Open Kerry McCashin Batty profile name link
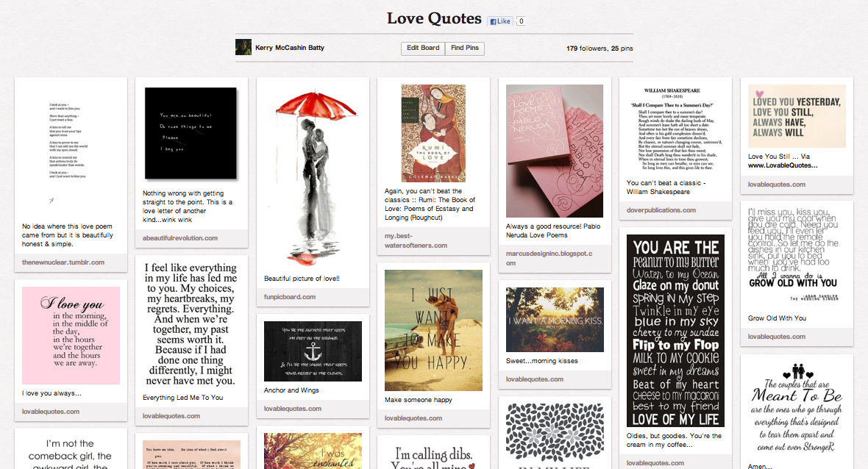868x469 pixels. click(290, 48)
